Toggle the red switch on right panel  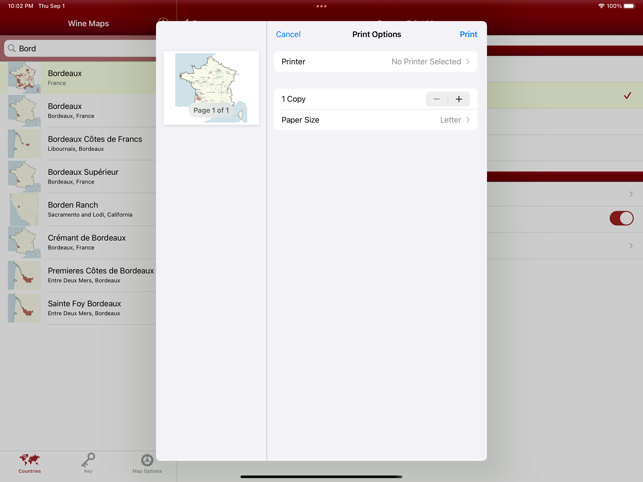[621, 218]
